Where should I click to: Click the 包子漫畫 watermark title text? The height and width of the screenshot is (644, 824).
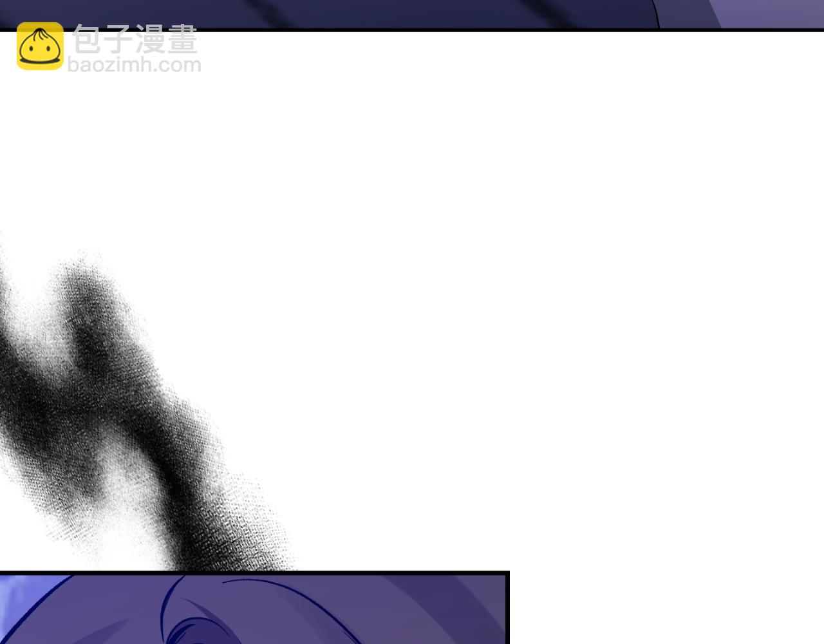pyautogui.click(x=135, y=40)
